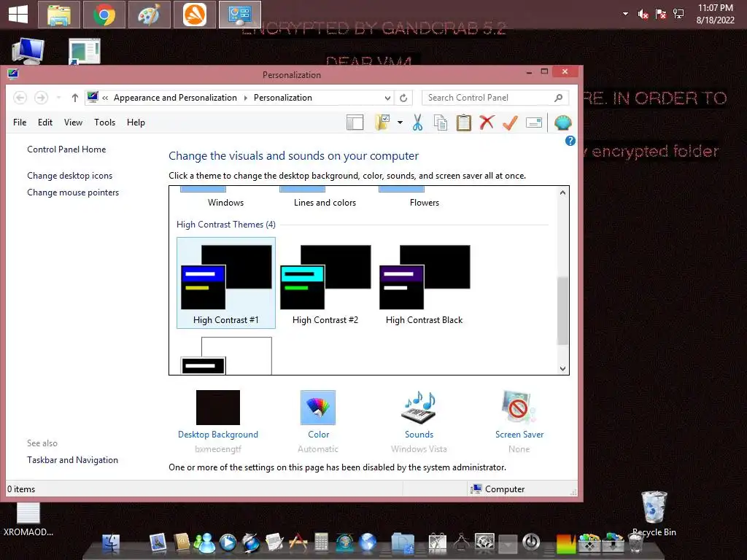Image resolution: width=747 pixels, height=560 pixels.
Task: Open Recycle Bin on desktop
Action: [654, 514]
